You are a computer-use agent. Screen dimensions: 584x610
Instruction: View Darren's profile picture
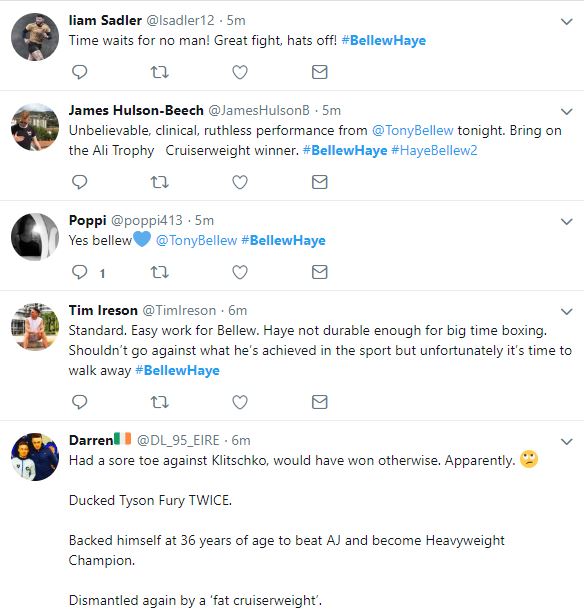35,457
